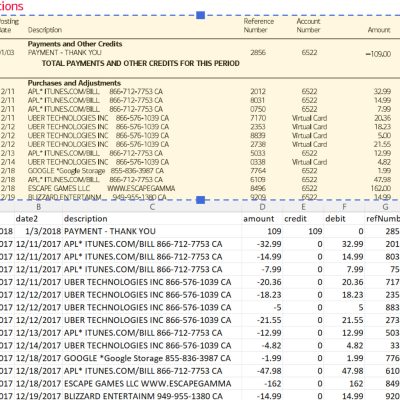
Task: Select debit cell 0 in the PAYMENT row
Action: click(344, 231)
